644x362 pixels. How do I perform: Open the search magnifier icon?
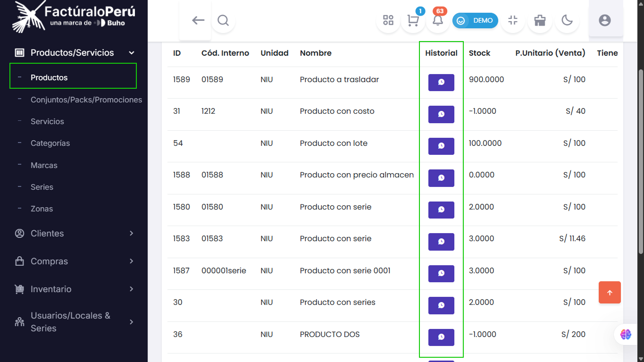223,20
